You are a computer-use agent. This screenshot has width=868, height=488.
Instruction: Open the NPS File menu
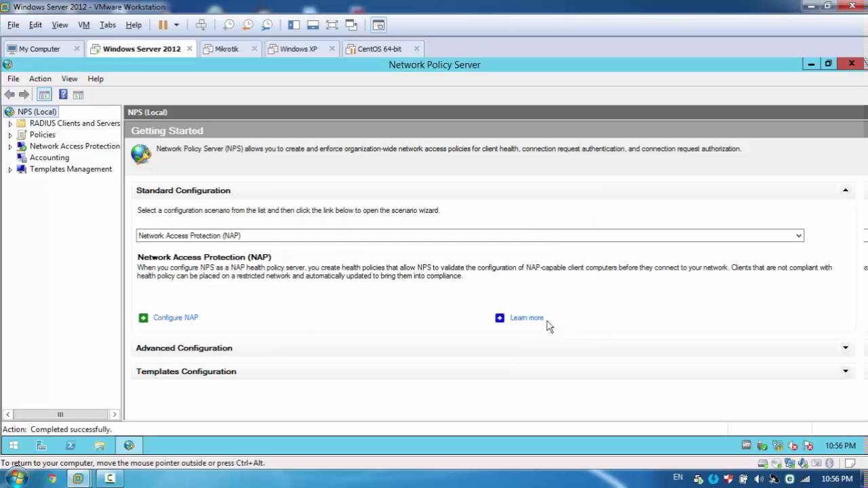(x=14, y=79)
